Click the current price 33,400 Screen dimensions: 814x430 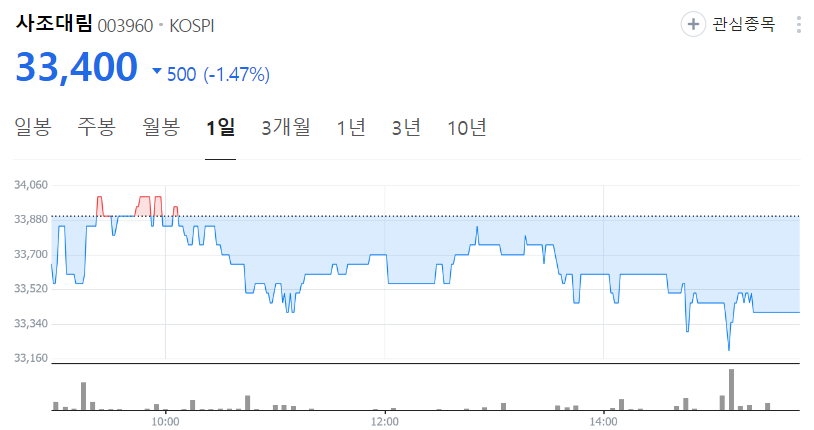click(x=76, y=68)
